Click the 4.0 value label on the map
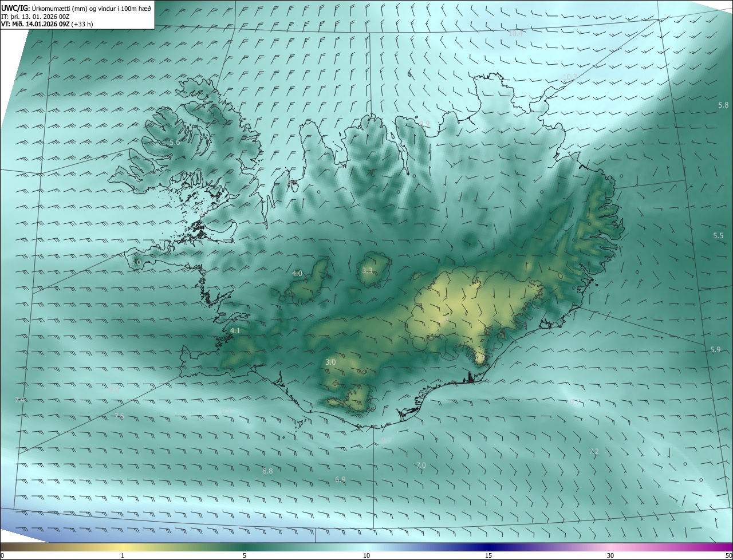 [x=297, y=274]
